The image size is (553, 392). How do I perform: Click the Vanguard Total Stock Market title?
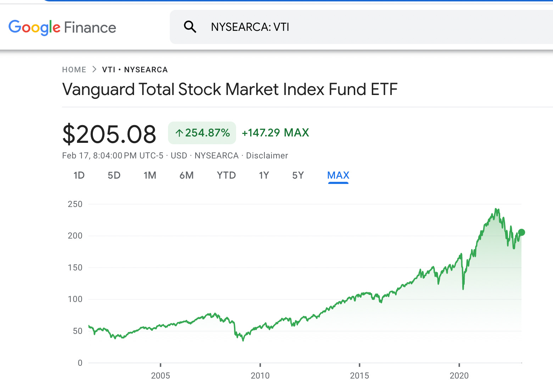(x=230, y=89)
